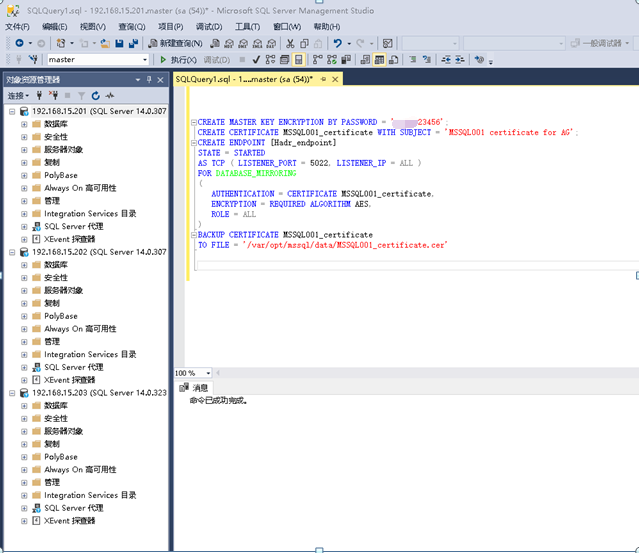Image resolution: width=639 pixels, height=553 pixels.
Task: Open the zoom 100 % dropdown
Action: click(x=208, y=373)
